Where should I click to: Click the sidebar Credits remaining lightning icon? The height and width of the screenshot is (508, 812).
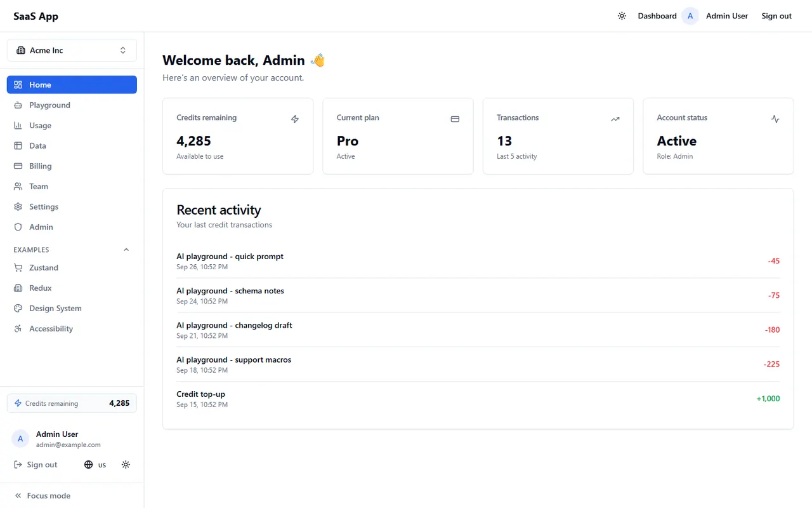pyautogui.click(x=18, y=403)
